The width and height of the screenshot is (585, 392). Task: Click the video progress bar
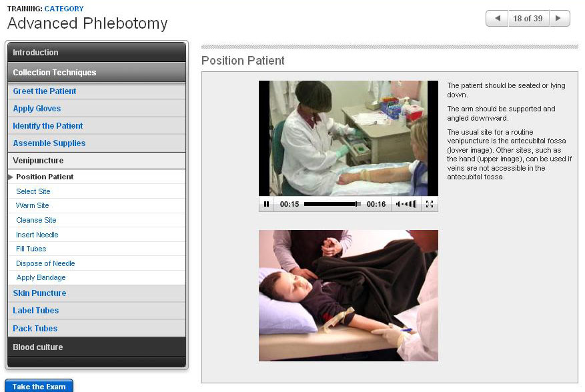(x=332, y=204)
